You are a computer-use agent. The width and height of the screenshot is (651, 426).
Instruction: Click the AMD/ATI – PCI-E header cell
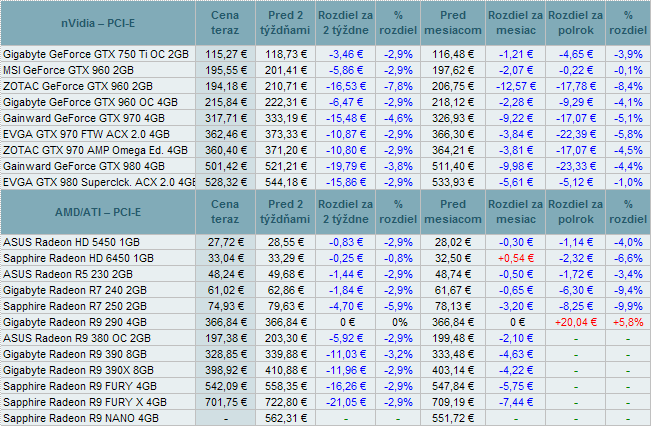pos(98,212)
